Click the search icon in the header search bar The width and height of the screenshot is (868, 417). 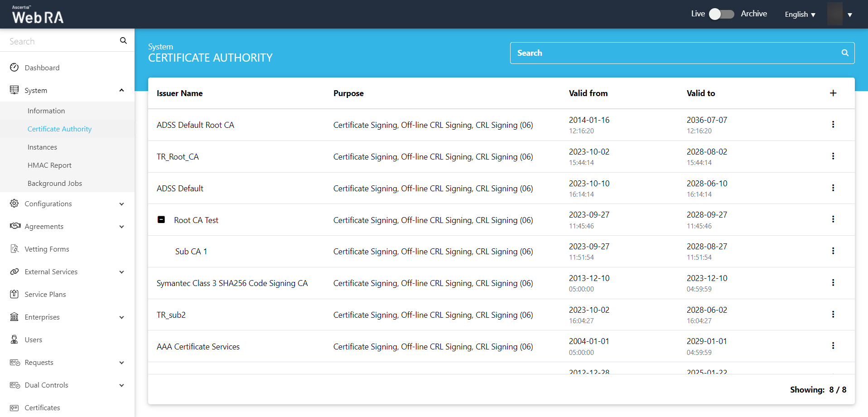pos(844,53)
